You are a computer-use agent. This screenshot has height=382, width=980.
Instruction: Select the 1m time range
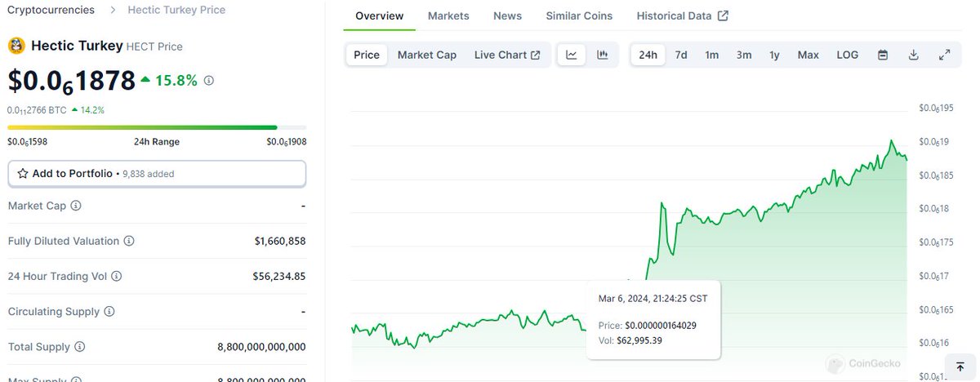[x=712, y=55]
